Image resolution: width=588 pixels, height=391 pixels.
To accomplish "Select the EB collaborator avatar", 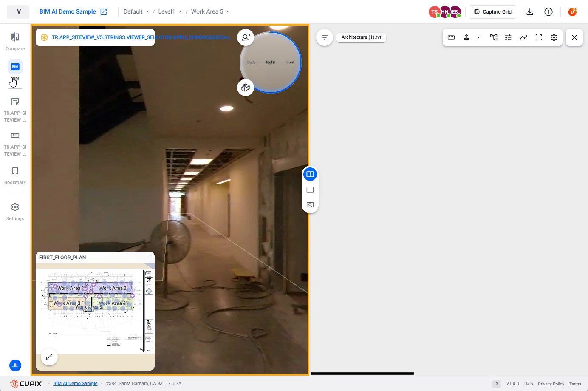I will [455, 12].
